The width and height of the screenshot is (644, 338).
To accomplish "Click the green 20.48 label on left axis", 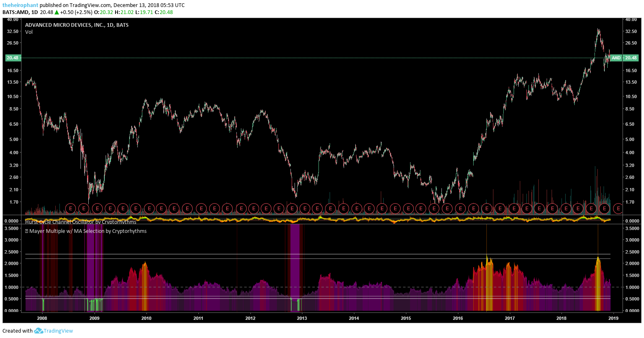I will point(12,58).
